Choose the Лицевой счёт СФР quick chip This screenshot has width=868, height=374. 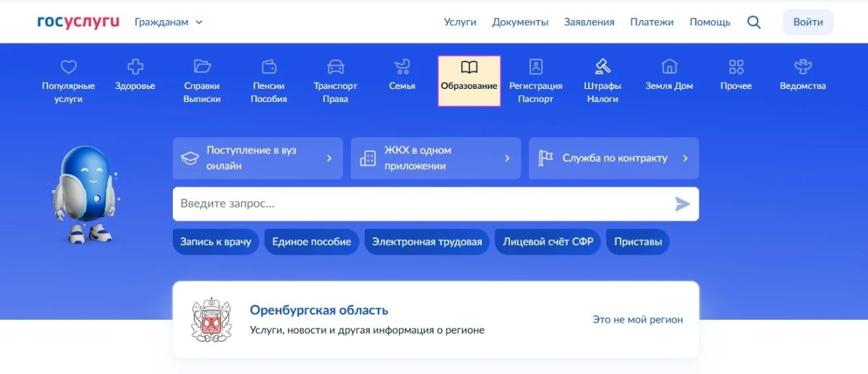pos(548,242)
